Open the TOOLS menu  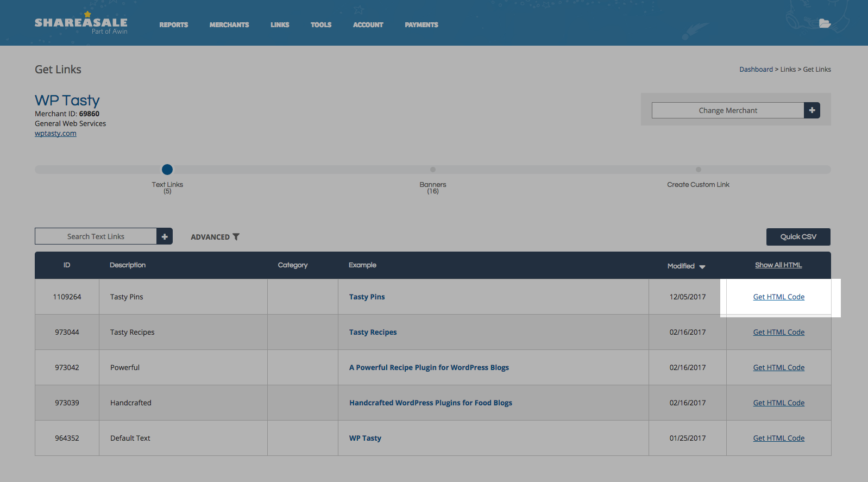pyautogui.click(x=321, y=25)
